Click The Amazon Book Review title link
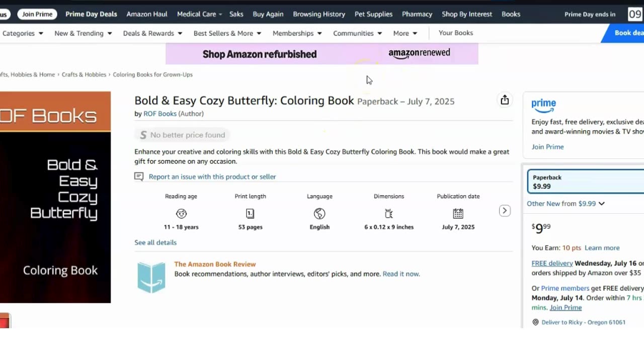This screenshot has height=362, width=644. [215, 264]
